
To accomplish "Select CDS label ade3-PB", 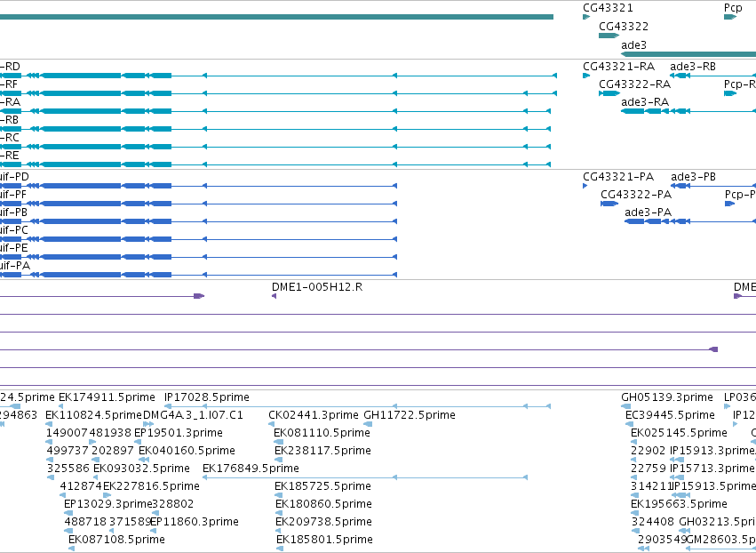I will (x=693, y=177).
